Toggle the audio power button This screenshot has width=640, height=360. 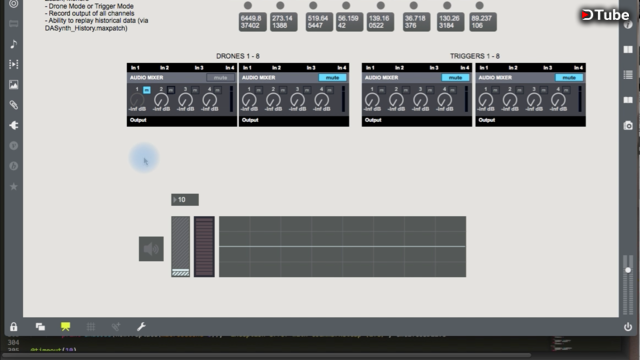(x=628, y=327)
